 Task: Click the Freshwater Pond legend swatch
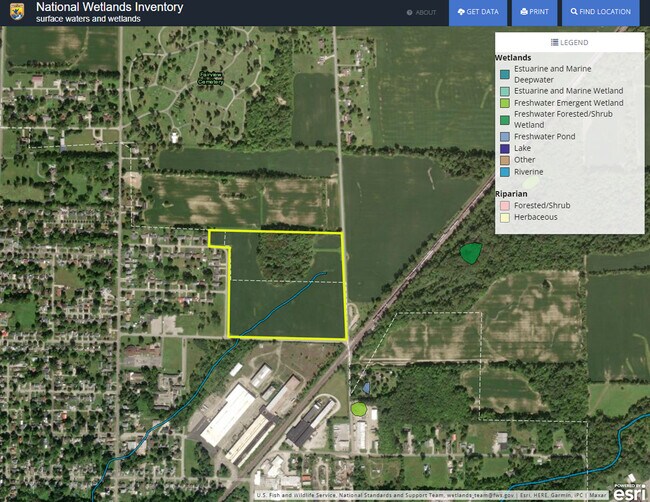point(505,136)
